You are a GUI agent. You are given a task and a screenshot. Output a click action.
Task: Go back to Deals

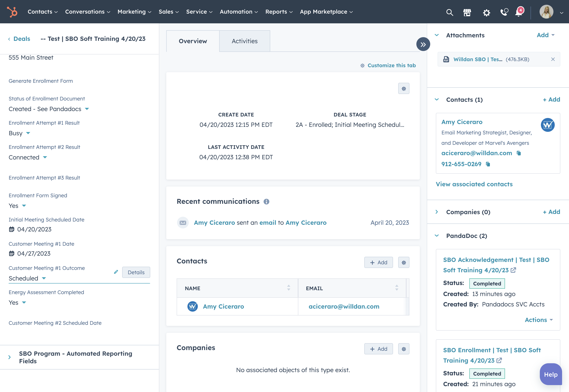pyautogui.click(x=19, y=38)
